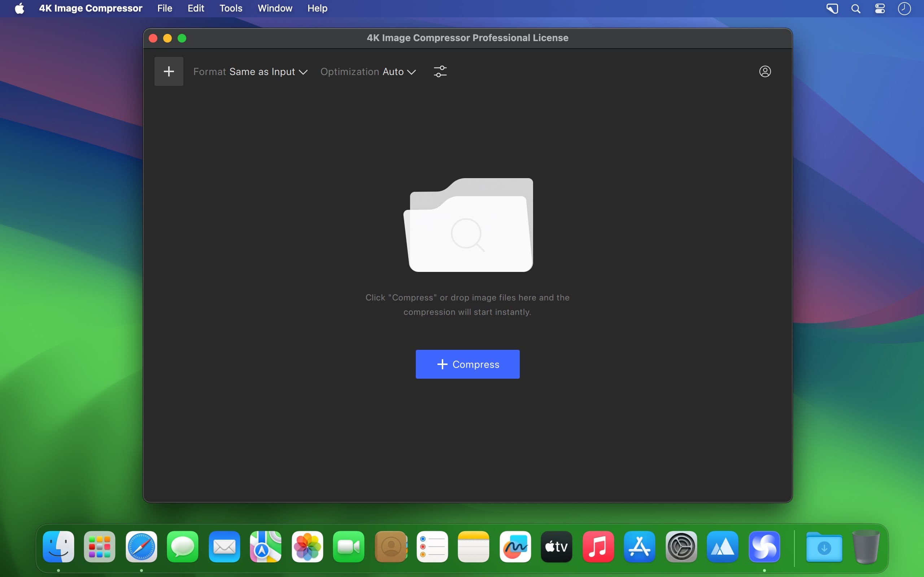Open the Tools menu
This screenshot has width=924, height=577.
[231, 8]
